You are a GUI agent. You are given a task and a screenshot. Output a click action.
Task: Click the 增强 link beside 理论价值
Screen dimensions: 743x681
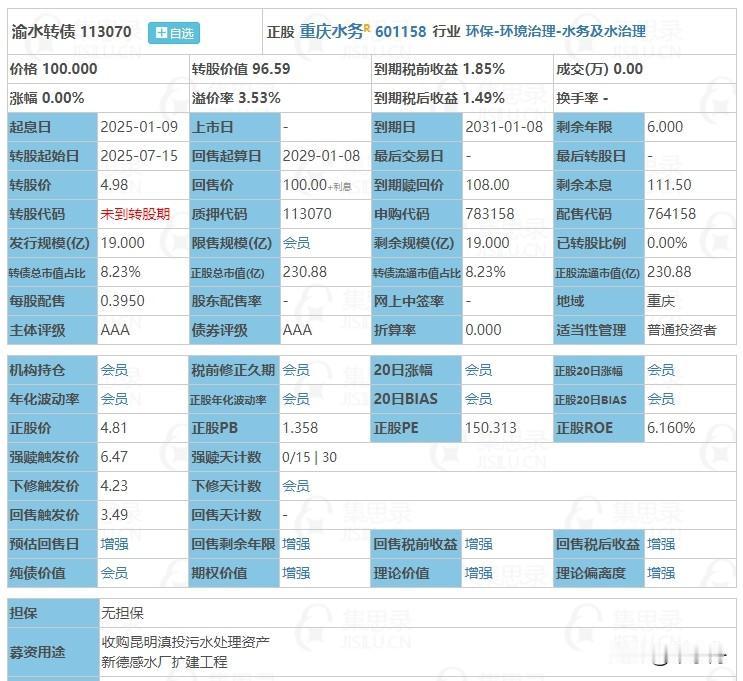479,573
